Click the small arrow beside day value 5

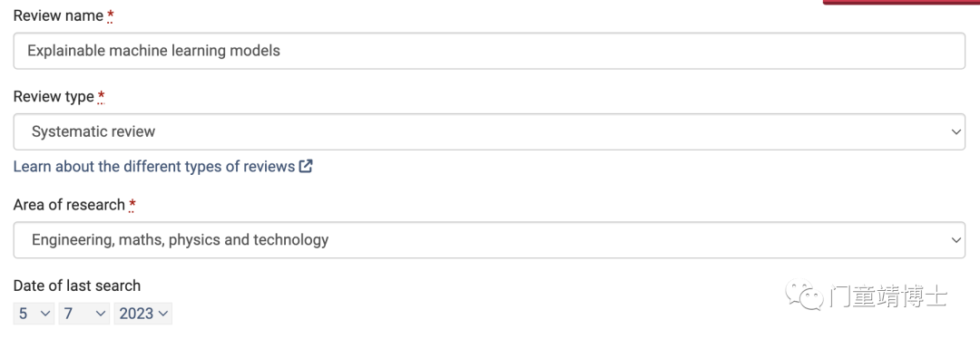[x=45, y=314]
